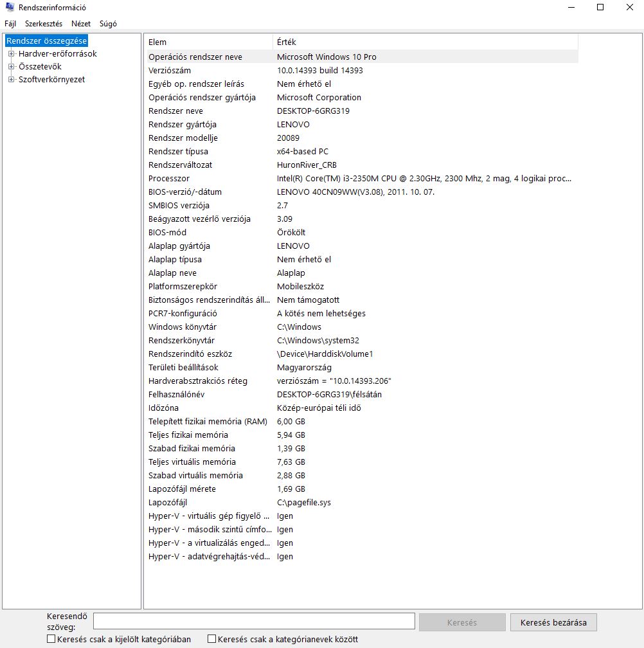This screenshot has width=644, height=648.
Task: Select Windows könyvtár row
Action: (362, 327)
